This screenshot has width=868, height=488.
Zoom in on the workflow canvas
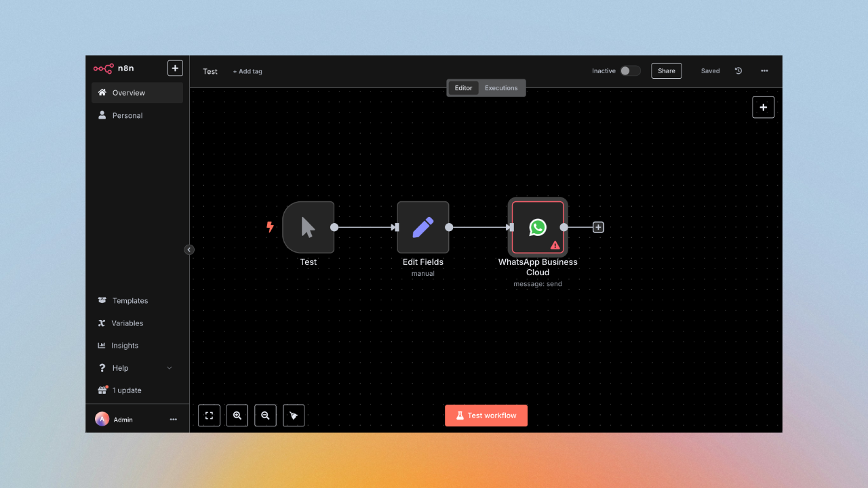(x=237, y=415)
